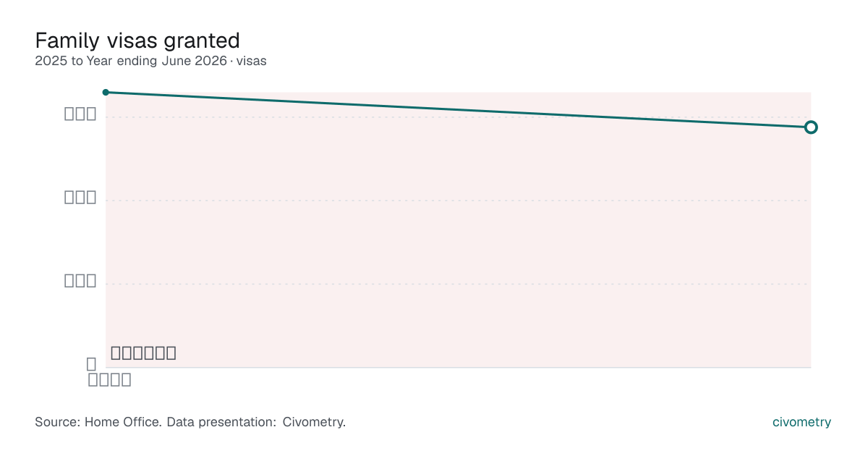The height and width of the screenshot is (456, 868).
Task: Click the lowest dotted horizontal gridline
Action: (x=458, y=284)
